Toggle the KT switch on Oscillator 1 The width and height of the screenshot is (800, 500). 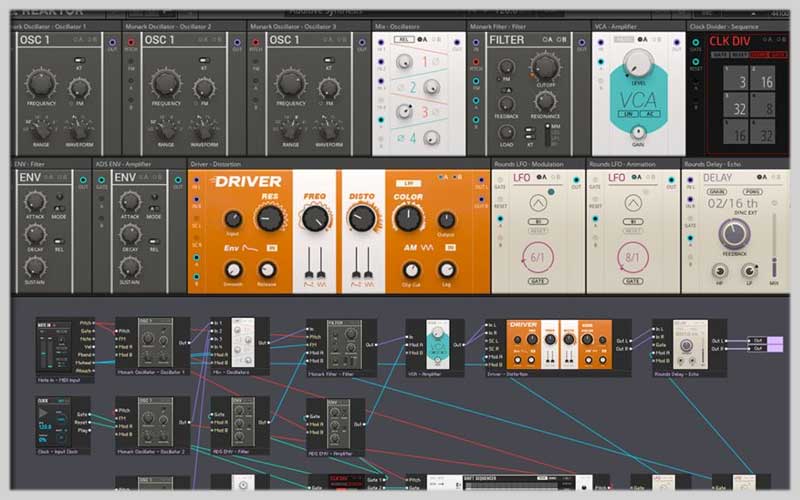pos(79,60)
